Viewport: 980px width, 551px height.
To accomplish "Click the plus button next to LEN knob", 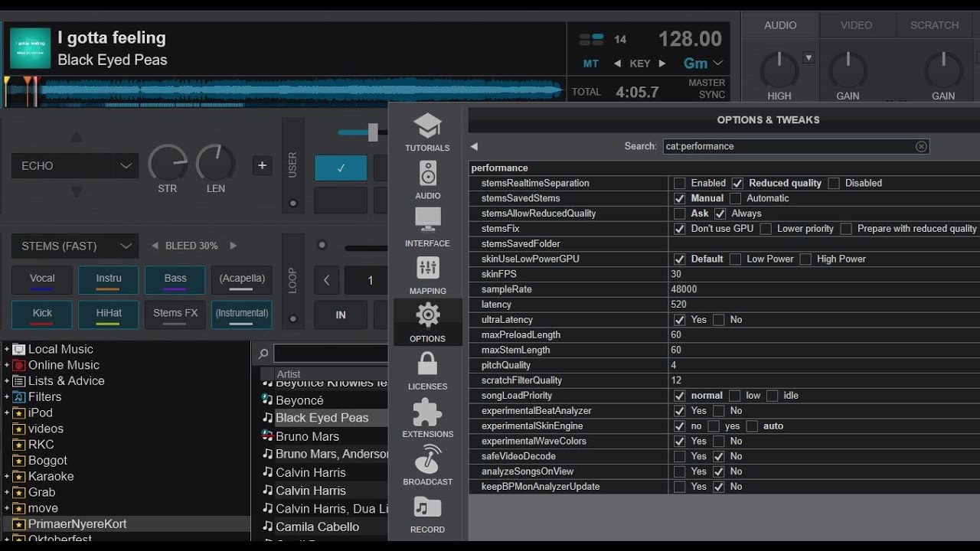I will 263,165.
